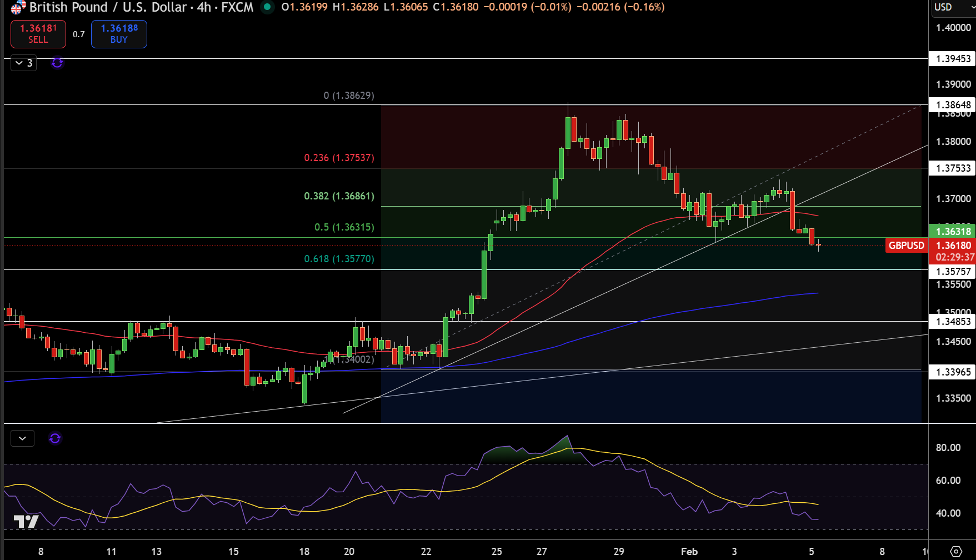Click the green 1.36318 price tag
Image resolution: width=976 pixels, height=560 pixels.
coord(952,231)
